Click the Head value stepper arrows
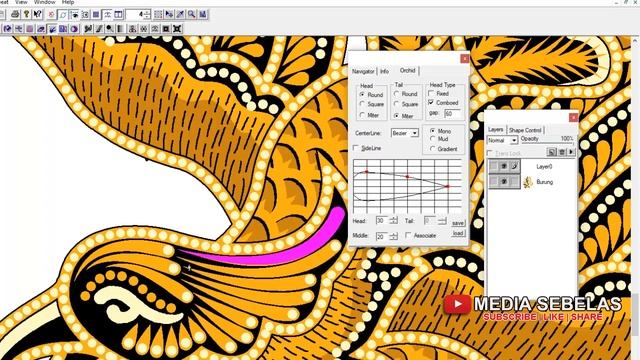Viewport: 640px width, 360px height. [393, 220]
